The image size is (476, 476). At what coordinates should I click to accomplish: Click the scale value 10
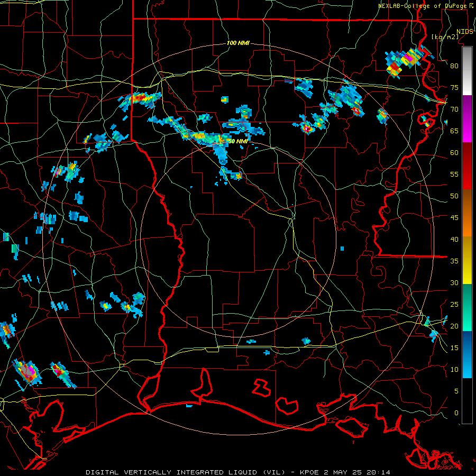click(454, 370)
